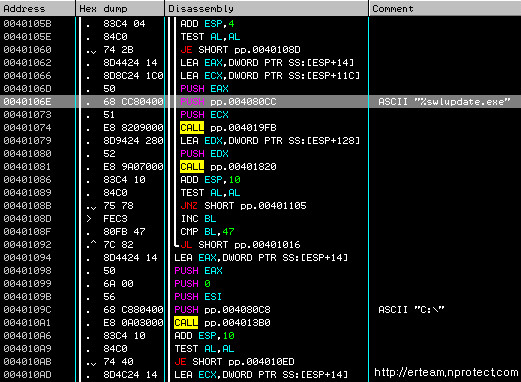Click hex dump 6A 00

click(118, 284)
